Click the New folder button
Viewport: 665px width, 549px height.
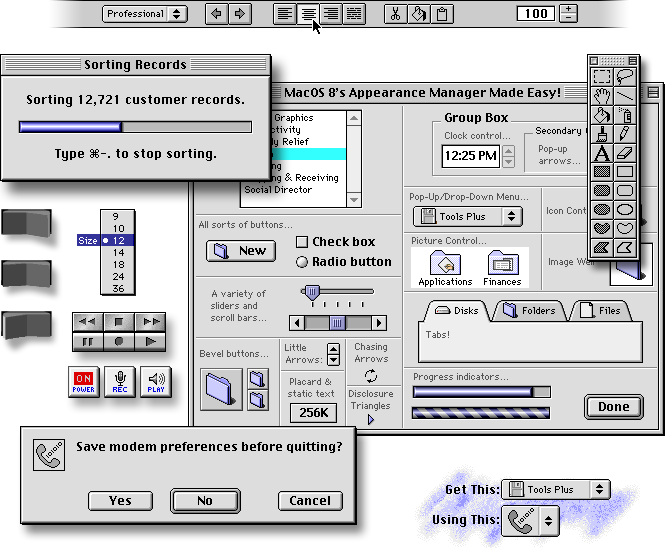(x=241, y=251)
